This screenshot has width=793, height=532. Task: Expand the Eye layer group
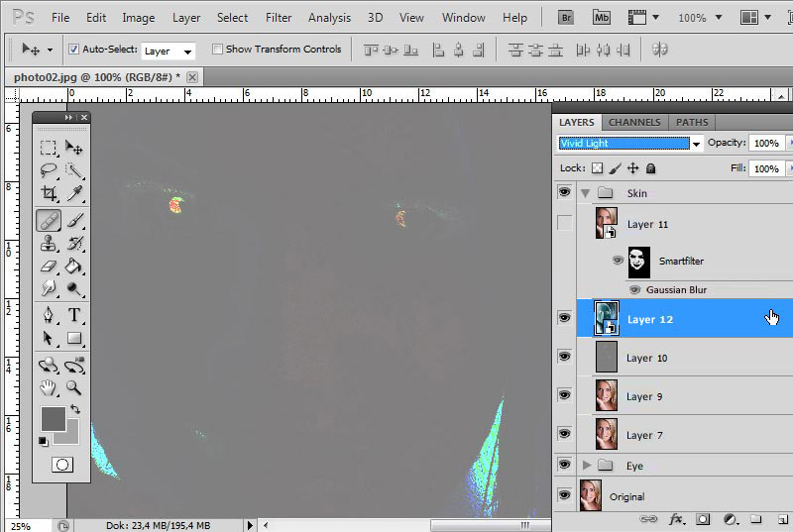[x=587, y=465]
